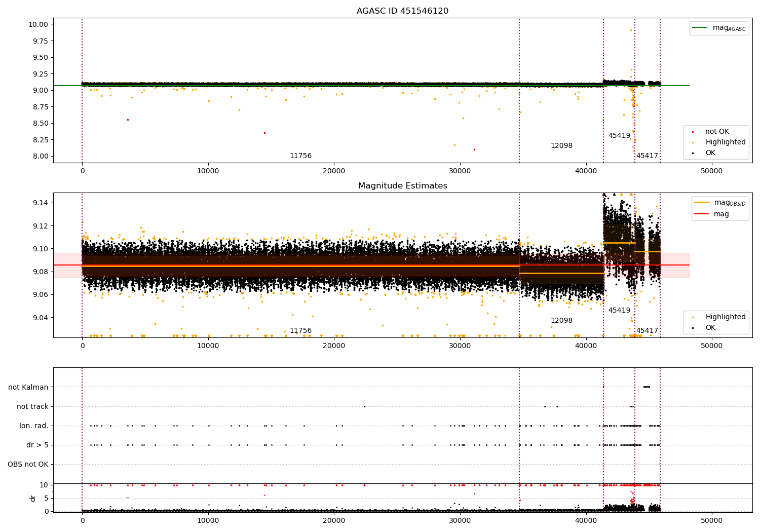This screenshot has width=760, height=532.
Task: Click obsid label 12098 in Magnitude Estimates plot
Action: [561, 321]
